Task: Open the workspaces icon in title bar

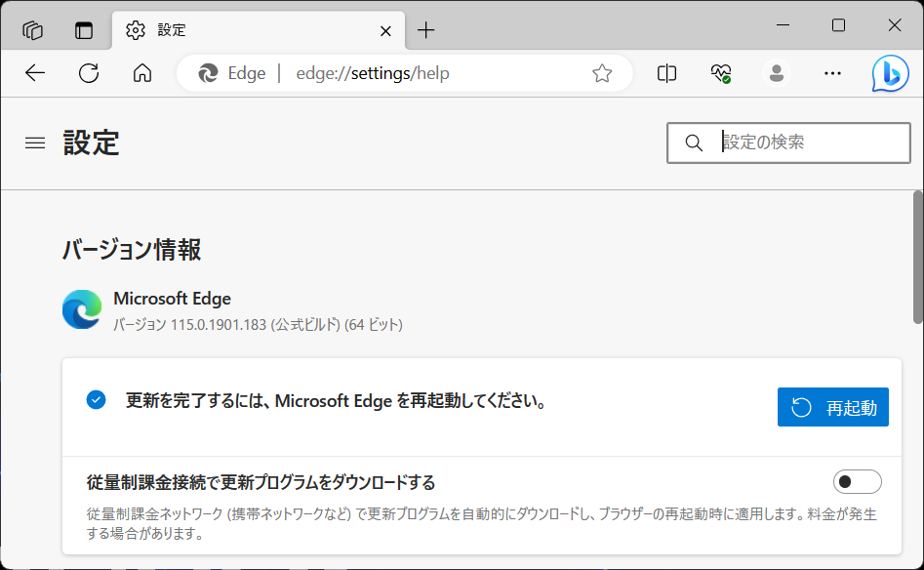Action: click(31, 29)
